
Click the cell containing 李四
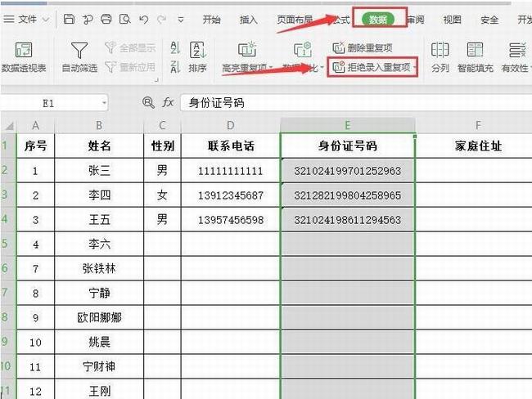click(x=99, y=195)
